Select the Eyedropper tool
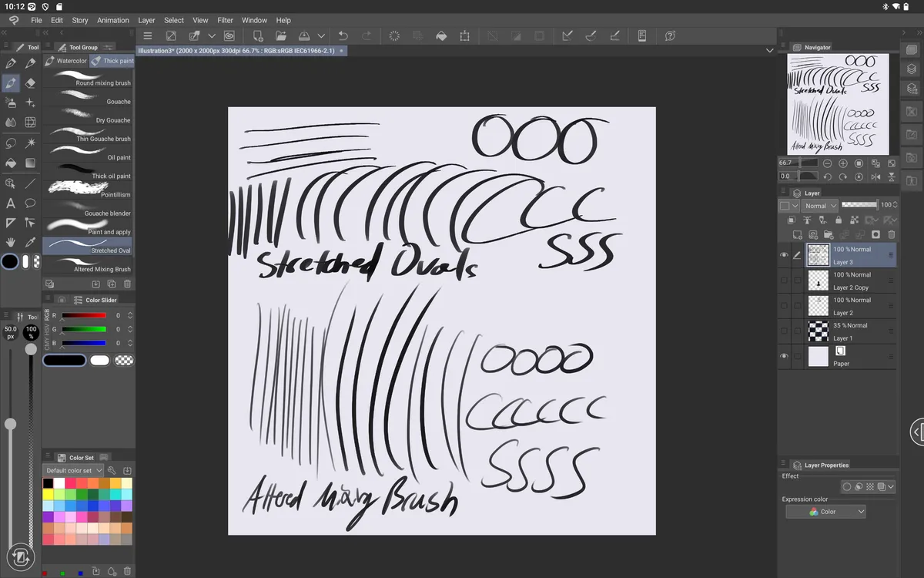 click(x=30, y=243)
